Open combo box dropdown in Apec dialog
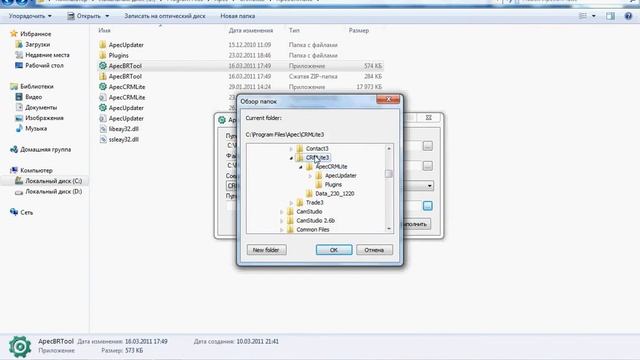The width and height of the screenshot is (640, 360). click(x=429, y=186)
